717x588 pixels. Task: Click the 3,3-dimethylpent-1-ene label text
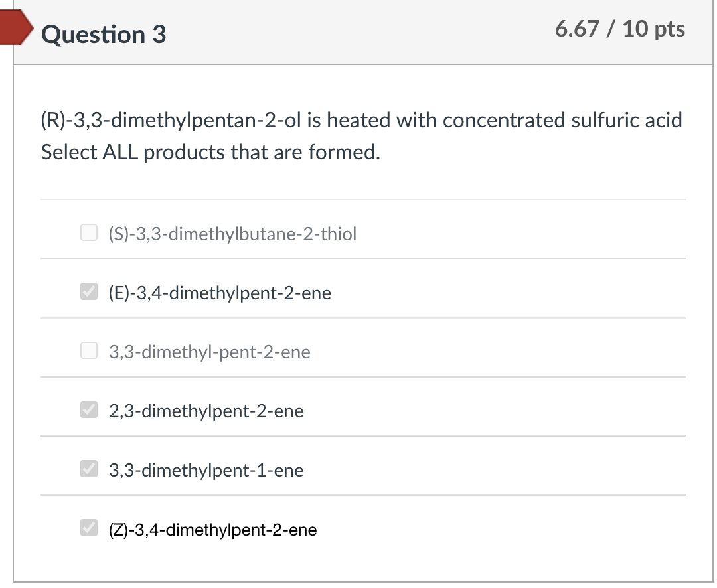(x=206, y=471)
